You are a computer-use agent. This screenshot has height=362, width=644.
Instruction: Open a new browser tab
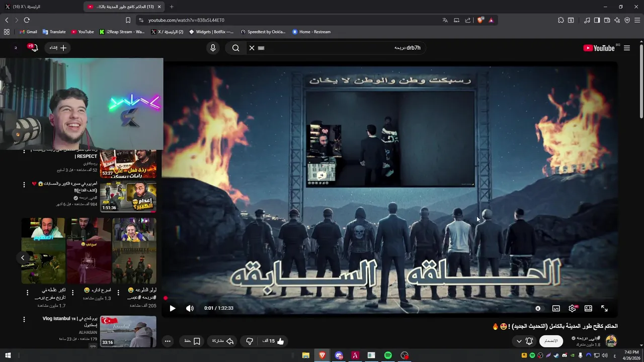click(172, 7)
